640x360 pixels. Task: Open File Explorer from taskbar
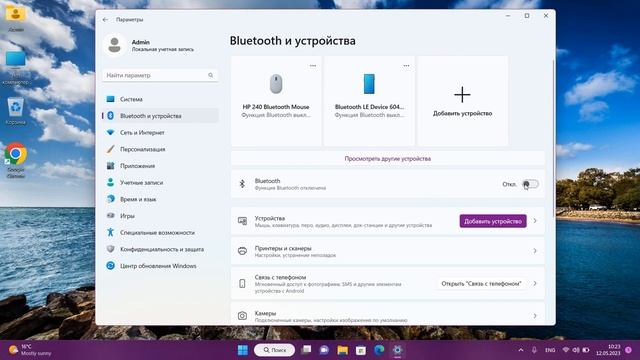click(342, 350)
